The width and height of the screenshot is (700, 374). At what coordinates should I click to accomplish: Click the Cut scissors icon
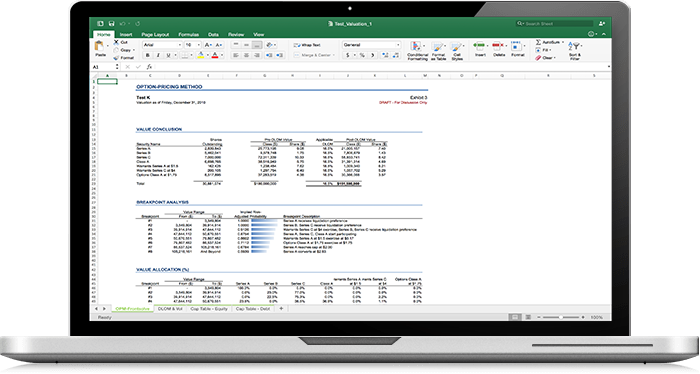click(x=116, y=42)
